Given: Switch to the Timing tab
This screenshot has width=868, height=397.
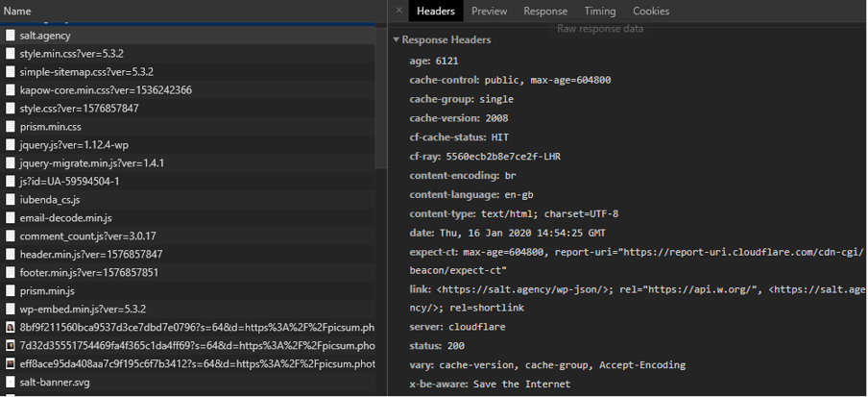Looking at the screenshot, I should (x=599, y=12).
